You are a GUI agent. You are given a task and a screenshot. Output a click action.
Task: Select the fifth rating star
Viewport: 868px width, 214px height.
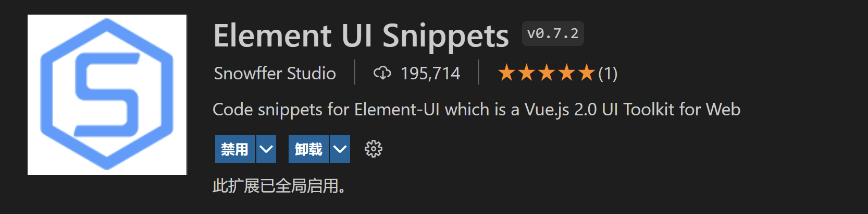586,73
